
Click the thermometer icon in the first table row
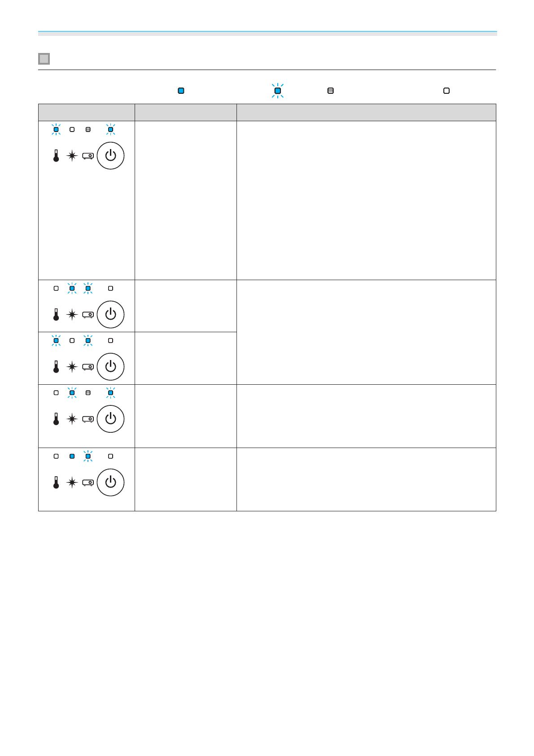coord(56,156)
